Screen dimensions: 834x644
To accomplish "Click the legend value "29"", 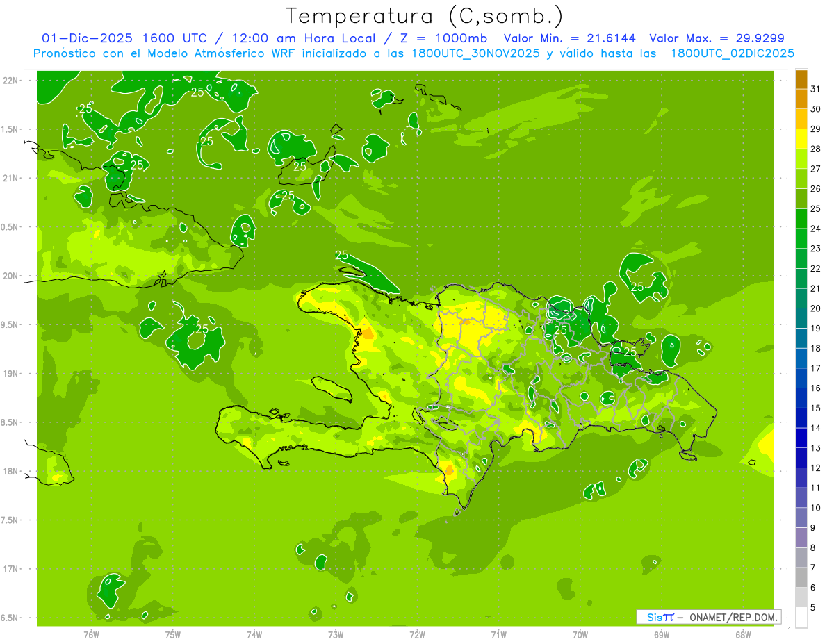I will point(816,129).
